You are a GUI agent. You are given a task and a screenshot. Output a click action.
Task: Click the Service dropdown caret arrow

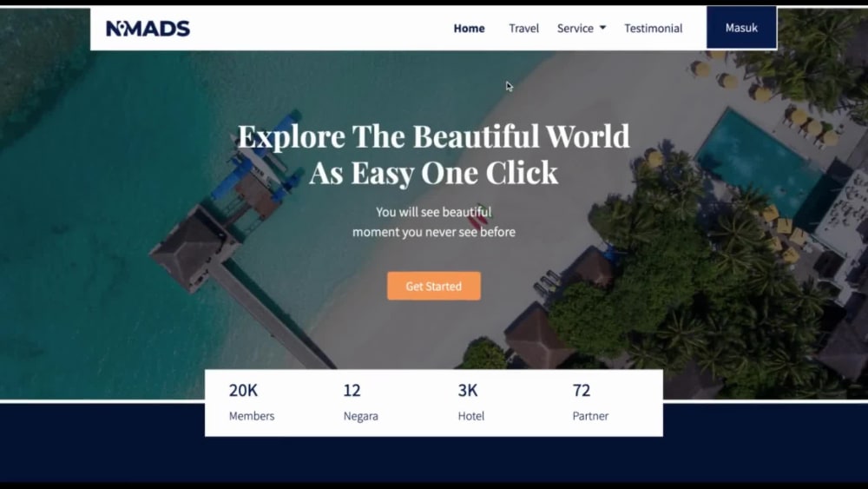pos(603,28)
